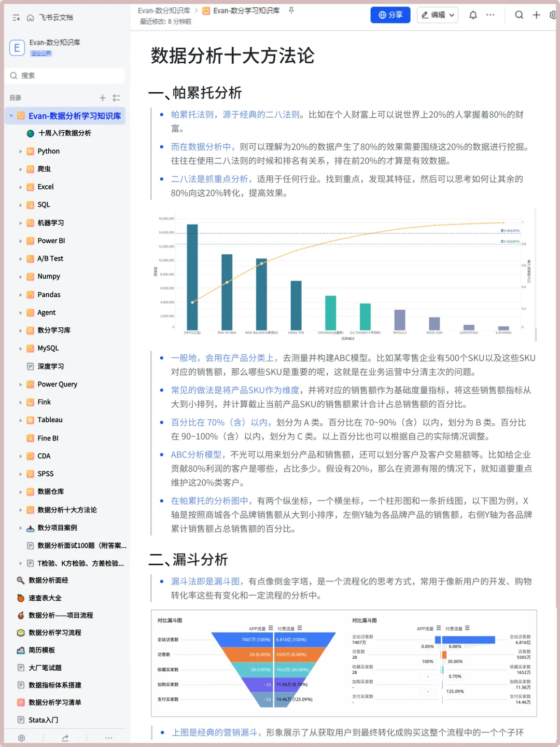Open the 数分项目案例 page icon
The image size is (560, 747).
tap(30, 528)
